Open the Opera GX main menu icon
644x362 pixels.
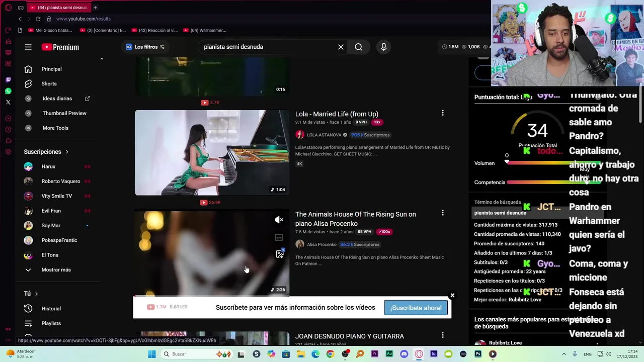[8, 8]
